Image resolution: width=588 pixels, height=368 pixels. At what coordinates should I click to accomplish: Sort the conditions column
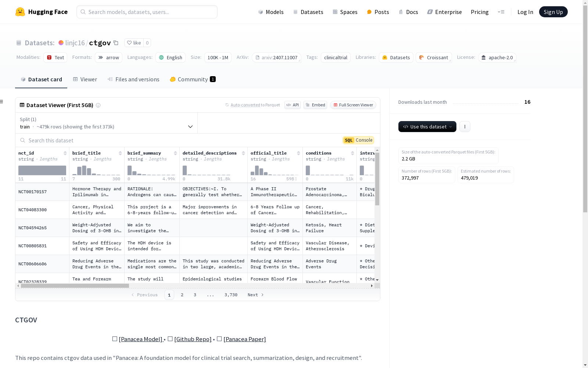[352, 153]
